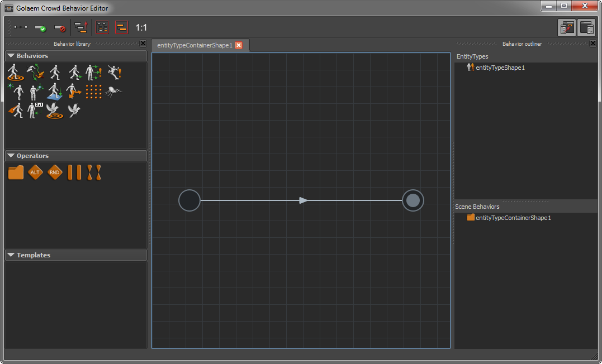Select the transition arrow between the nodes
This screenshot has width=602, height=364.
303,200
